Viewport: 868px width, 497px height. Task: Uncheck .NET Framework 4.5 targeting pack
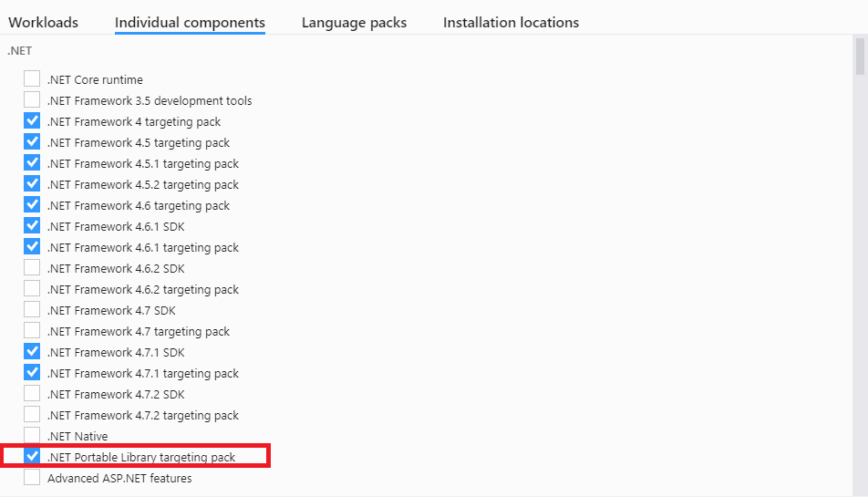[x=32, y=142]
